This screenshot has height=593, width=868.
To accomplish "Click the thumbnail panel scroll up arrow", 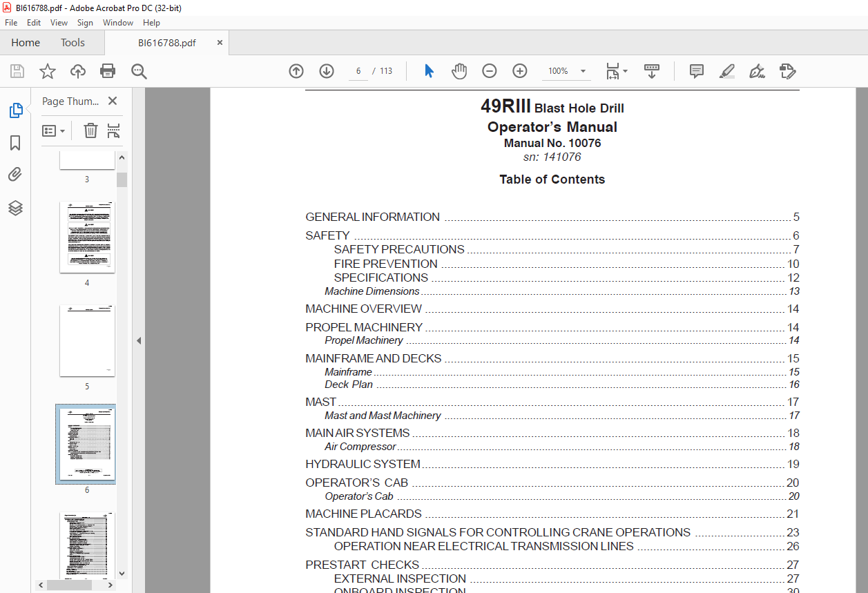I will [x=122, y=157].
